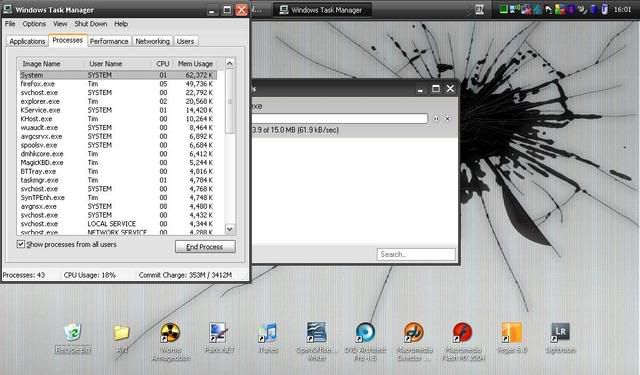Select the explorer.exe process row
The height and width of the screenshot is (375, 640).
coord(118,101)
